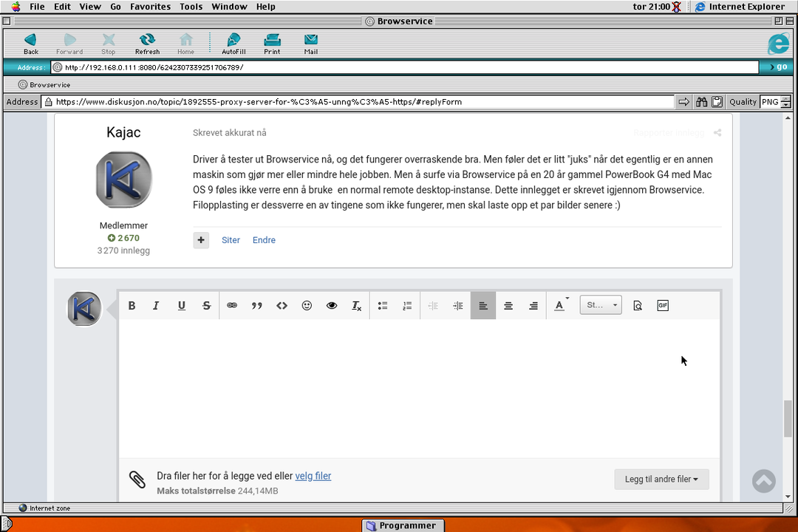Screen dimensions: 798x532
Task: Toggle Italic in the reply editor
Action: coord(156,305)
